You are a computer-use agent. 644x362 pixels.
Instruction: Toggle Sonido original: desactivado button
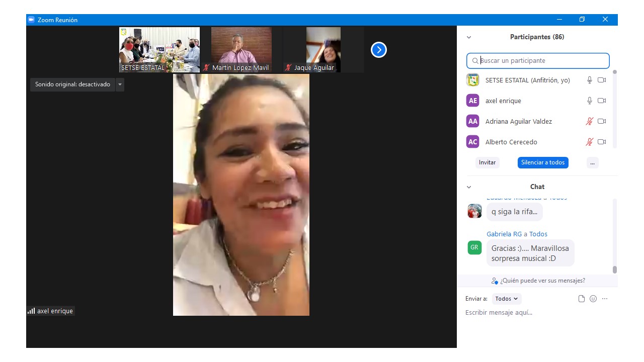pos(72,84)
